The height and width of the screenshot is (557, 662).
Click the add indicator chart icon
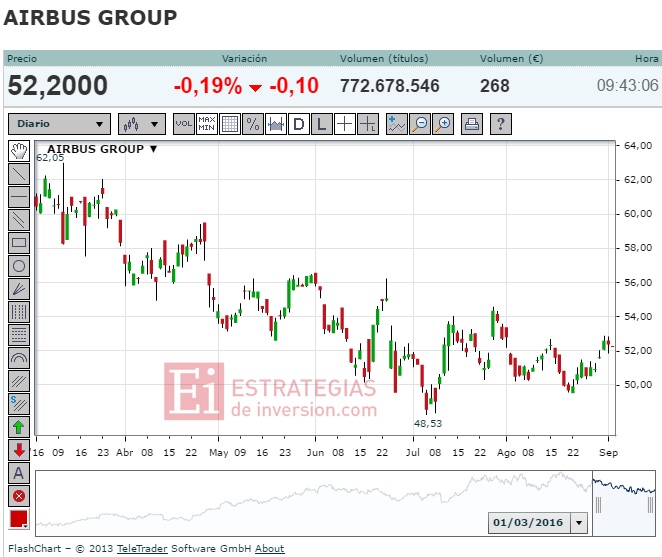click(x=397, y=124)
